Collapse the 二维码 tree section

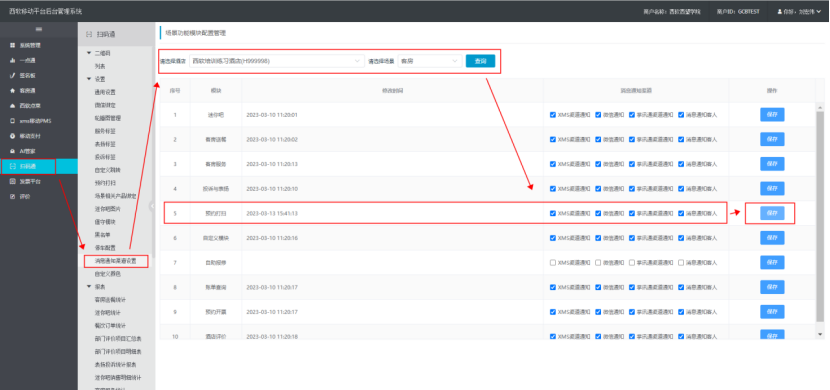point(89,53)
